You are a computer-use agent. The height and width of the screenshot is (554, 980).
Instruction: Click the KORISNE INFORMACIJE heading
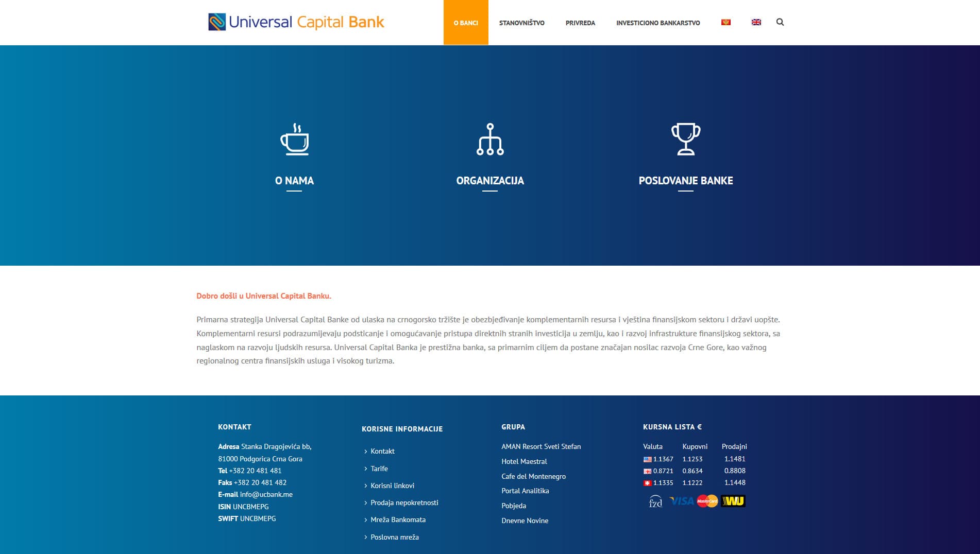402,429
